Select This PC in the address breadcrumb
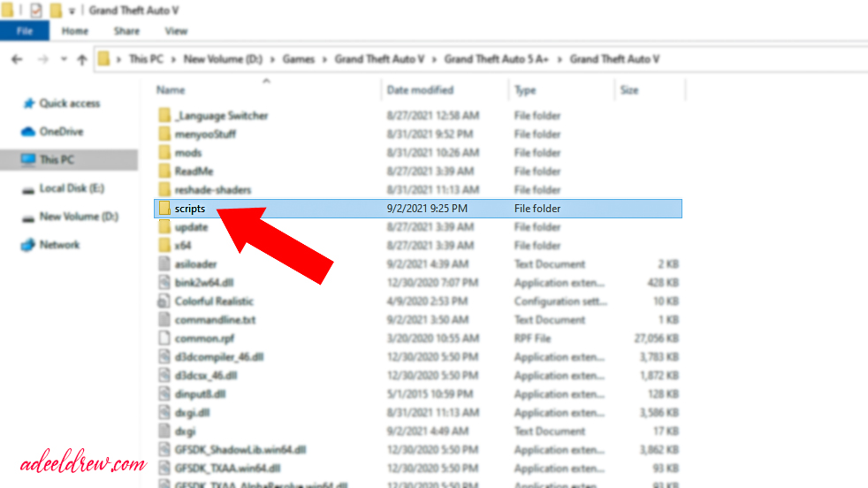The width and height of the screenshot is (868, 488). [x=146, y=58]
